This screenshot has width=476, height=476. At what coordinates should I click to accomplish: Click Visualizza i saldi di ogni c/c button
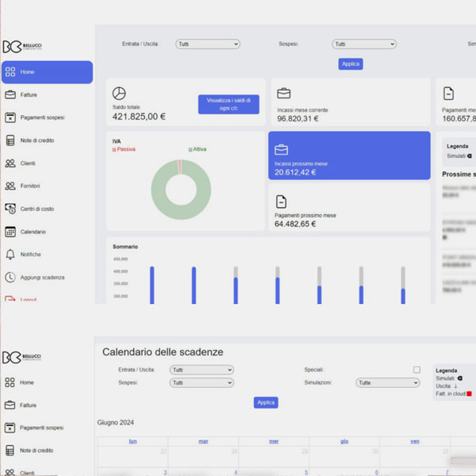(228, 104)
